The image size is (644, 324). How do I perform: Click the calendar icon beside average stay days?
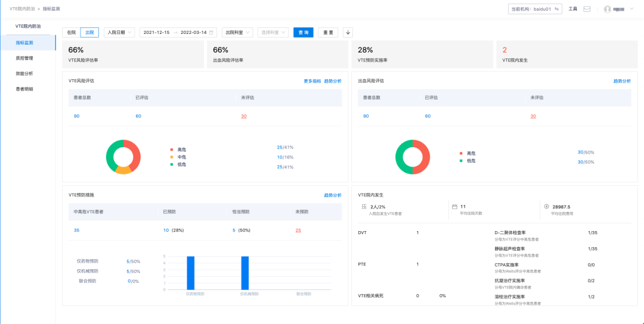coord(454,207)
